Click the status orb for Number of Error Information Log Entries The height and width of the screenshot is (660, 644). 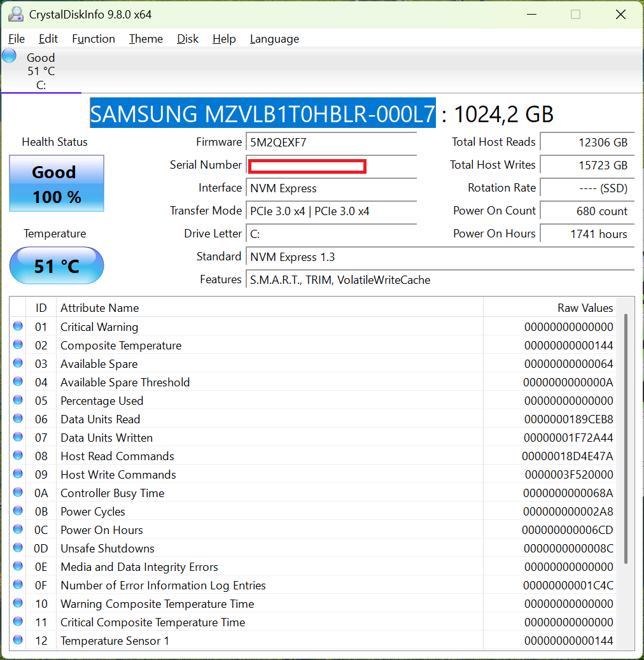(x=18, y=584)
